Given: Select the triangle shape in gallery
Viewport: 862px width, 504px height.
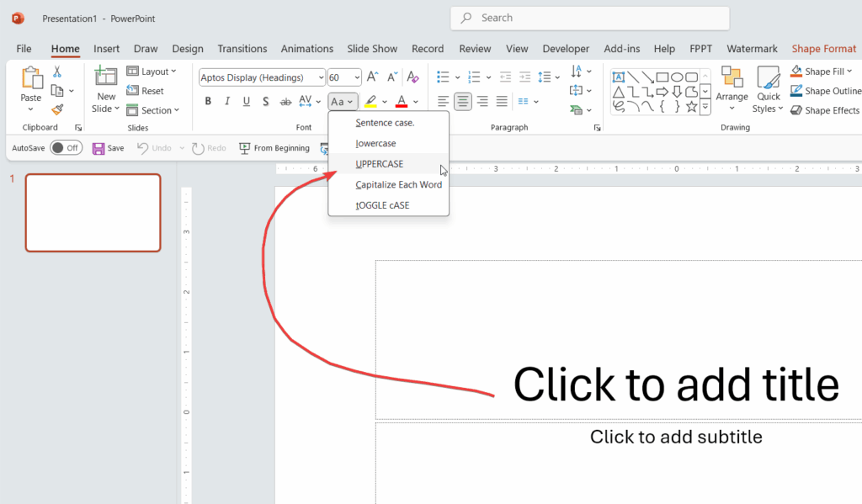Looking at the screenshot, I should (x=619, y=92).
